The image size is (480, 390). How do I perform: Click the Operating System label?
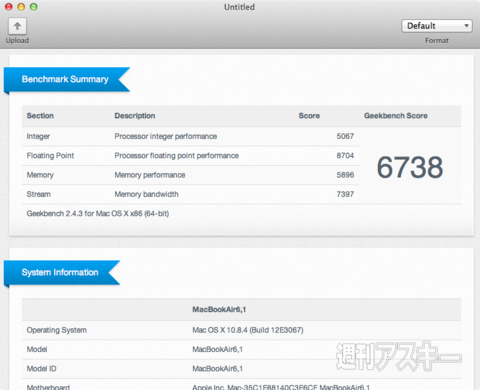pos(57,330)
